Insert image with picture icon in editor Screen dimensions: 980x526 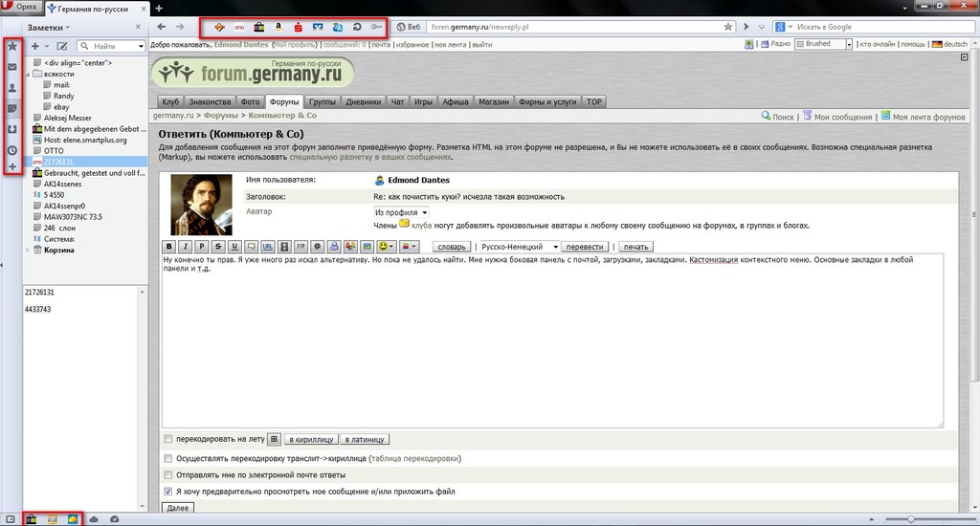pyautogui.click(x=367, y=247)
